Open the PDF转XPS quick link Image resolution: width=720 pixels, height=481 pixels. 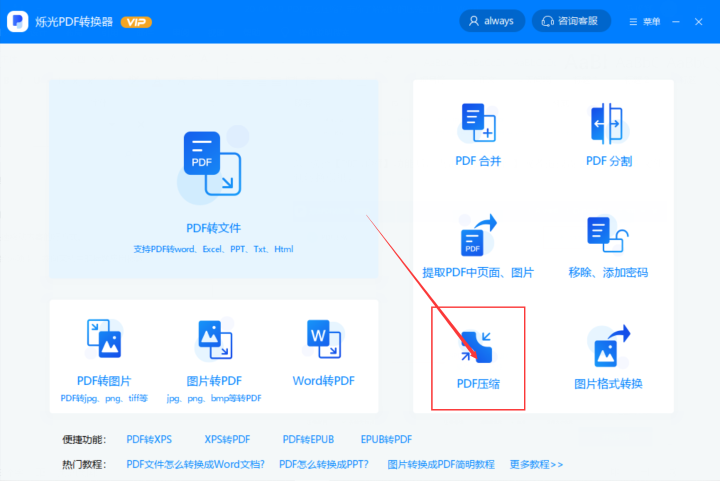pyautogui.click(x=149, y=440)
